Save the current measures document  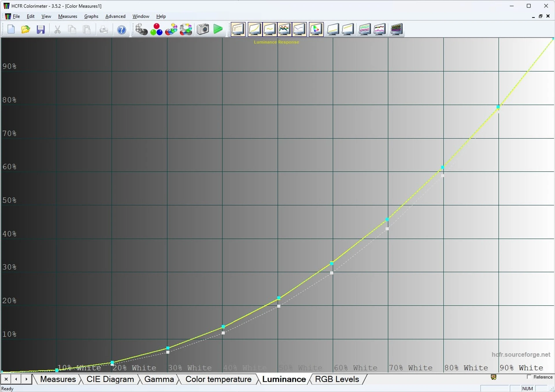pos(41,29)
